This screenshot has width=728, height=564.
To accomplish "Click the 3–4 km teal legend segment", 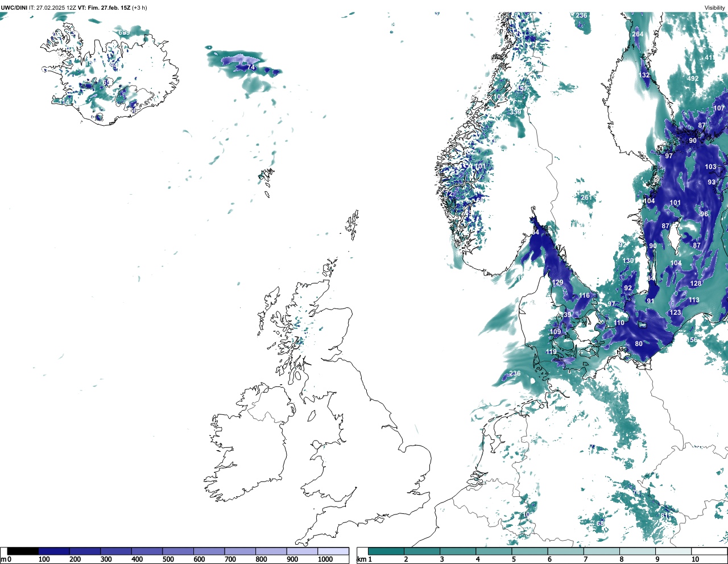I will [458, 551].
